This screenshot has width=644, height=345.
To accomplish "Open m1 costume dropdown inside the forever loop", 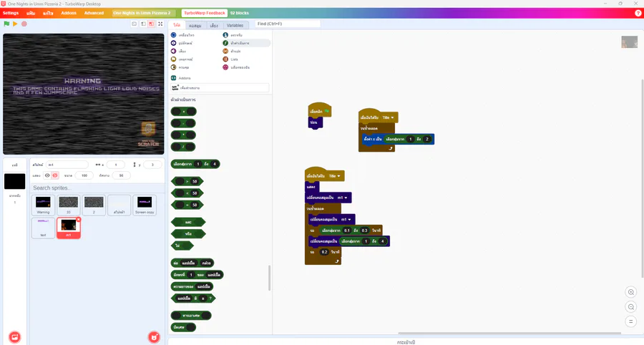I will [x=346, y=219].
